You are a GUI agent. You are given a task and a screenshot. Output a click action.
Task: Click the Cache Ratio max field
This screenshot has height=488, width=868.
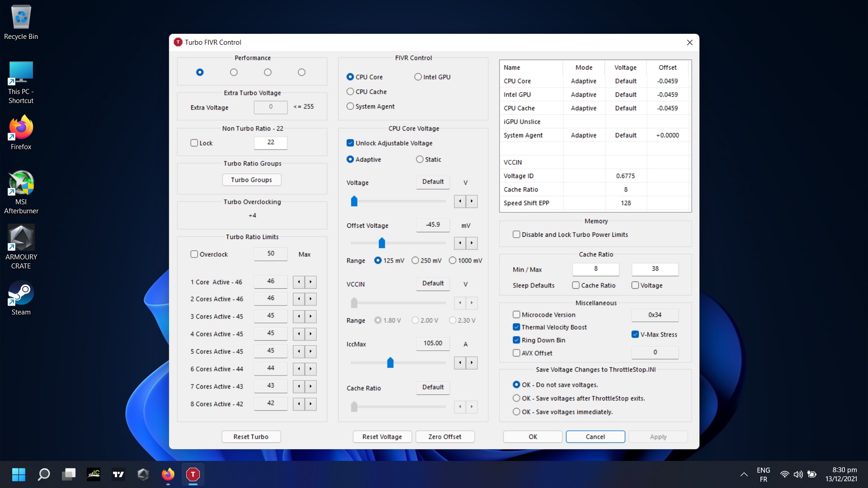pyautogui.click(x=655, y=269)
